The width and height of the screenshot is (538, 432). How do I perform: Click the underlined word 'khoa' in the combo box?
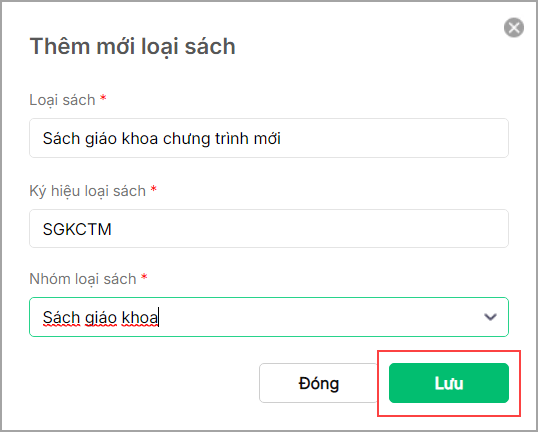coord(140,318)
